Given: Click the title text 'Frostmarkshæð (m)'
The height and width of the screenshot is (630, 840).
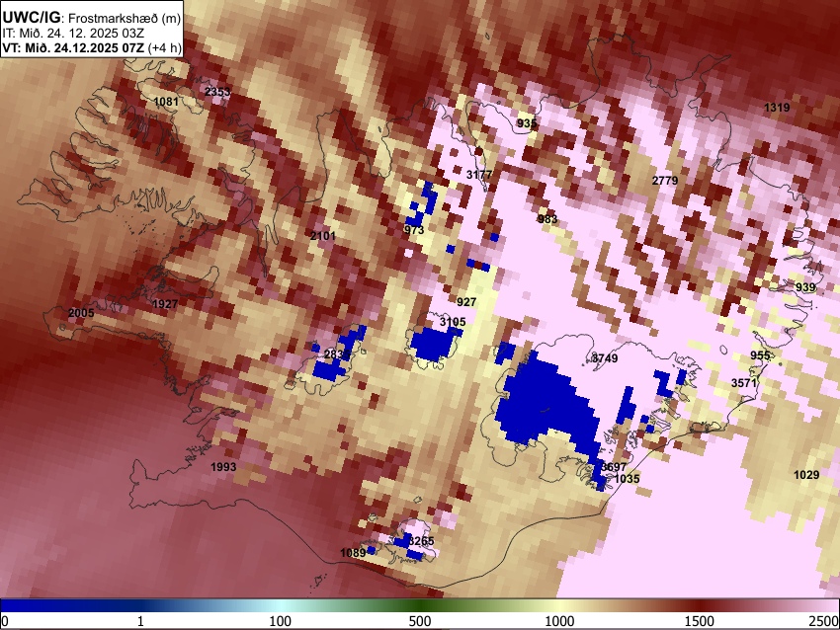Looking at the screenshot, I should click(x=125, y=19).
